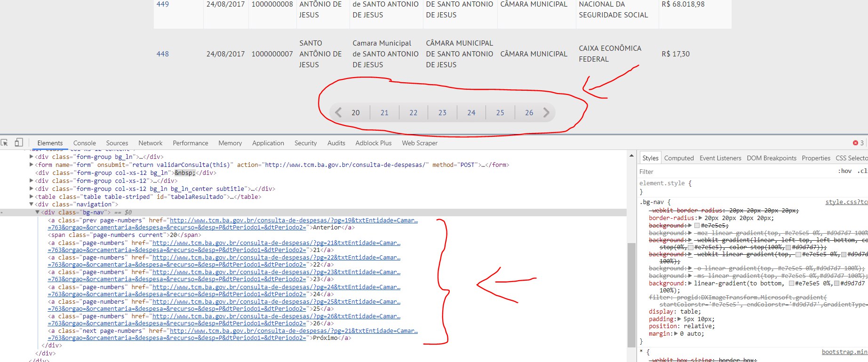Viewport: 868px width, 362px height.
Task: Switch to the Elements tab in DevTools
Action: click(50, 143)
